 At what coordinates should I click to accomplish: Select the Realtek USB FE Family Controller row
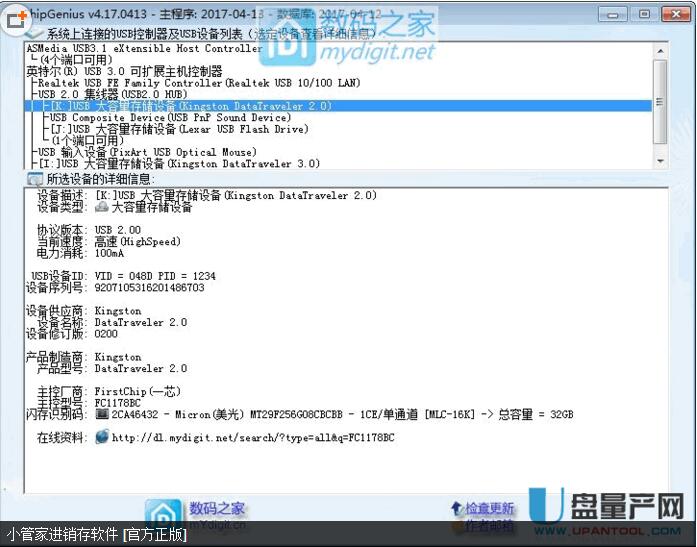tap(199, 83)
